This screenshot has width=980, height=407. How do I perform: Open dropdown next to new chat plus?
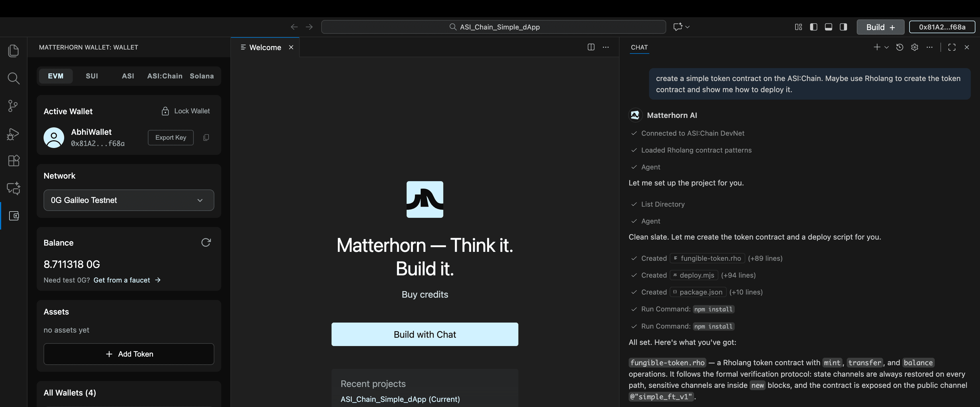click(886, 47)
